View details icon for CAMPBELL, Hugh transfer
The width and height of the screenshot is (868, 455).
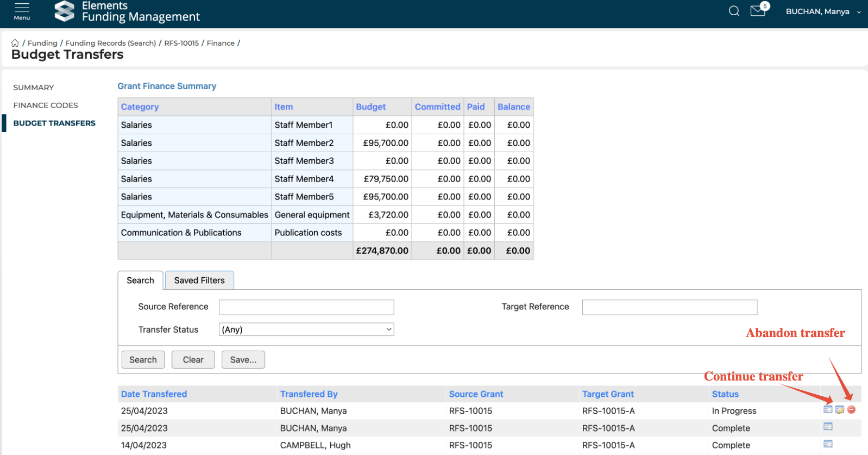[828, 444]
